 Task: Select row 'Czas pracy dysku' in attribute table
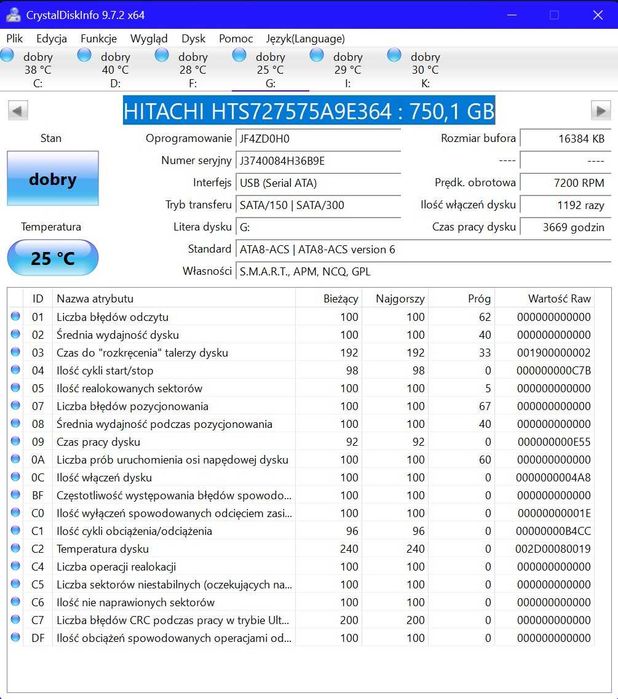click(301, 441)
